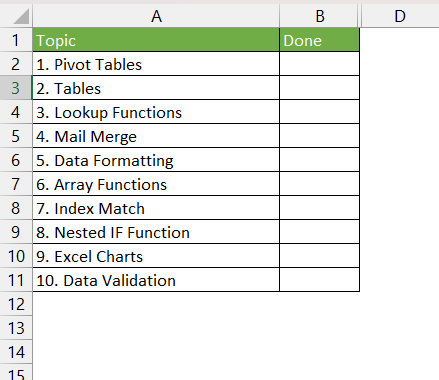
Task: Click the Topic header cell
Action: (x=156, y=40)
